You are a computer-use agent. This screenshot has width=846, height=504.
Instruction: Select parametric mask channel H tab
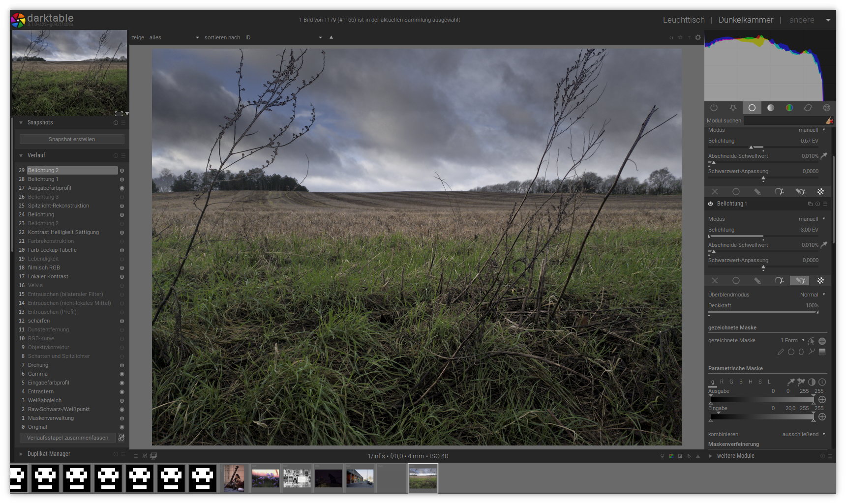[x=750, y=382]
